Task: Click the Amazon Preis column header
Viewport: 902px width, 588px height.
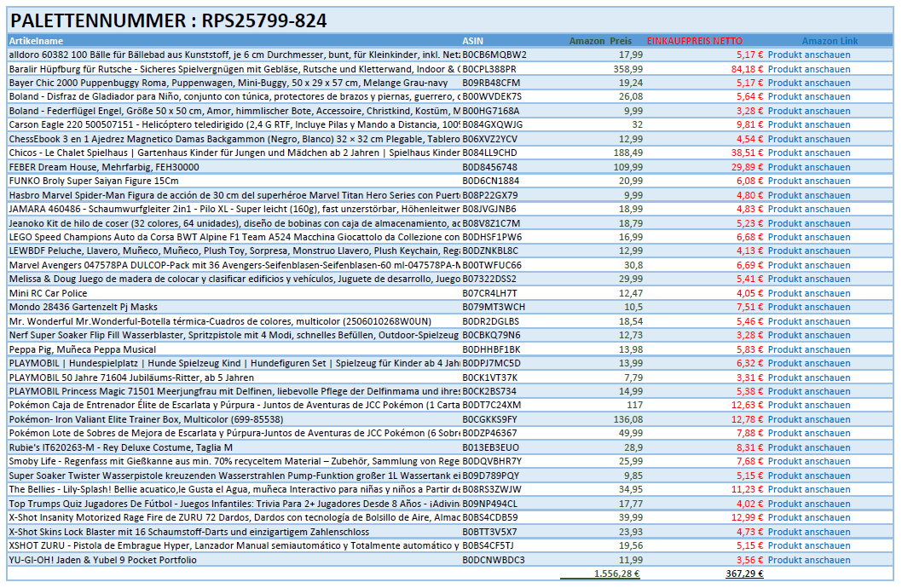Action: 600,41
